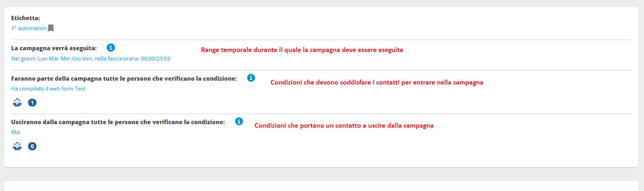
Task: Click info icon for exit condition heading
Action: [239, 121]
